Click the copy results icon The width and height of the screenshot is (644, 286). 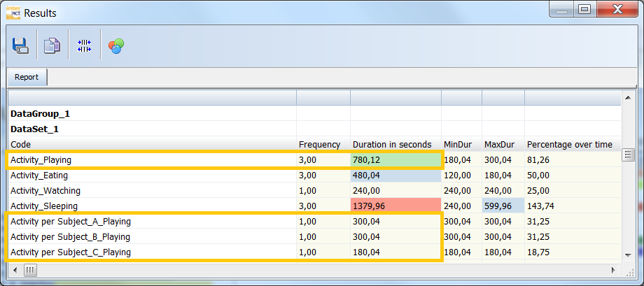coord(52,45)
